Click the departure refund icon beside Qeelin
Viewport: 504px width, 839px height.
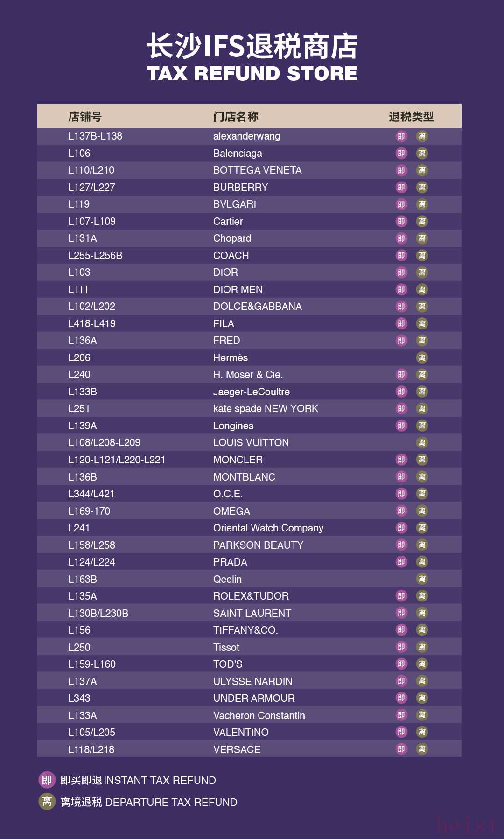pos(422,579)
